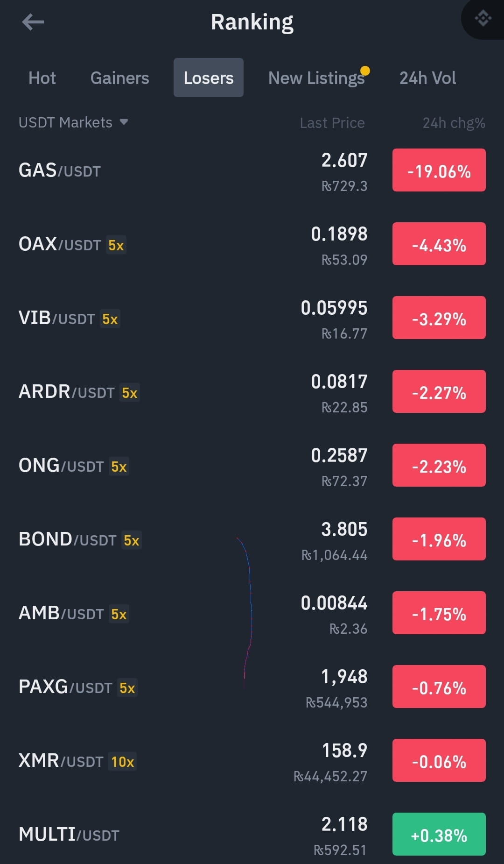
Task: Tap the -19.06% change button for GAS
Action: (439, 170)
